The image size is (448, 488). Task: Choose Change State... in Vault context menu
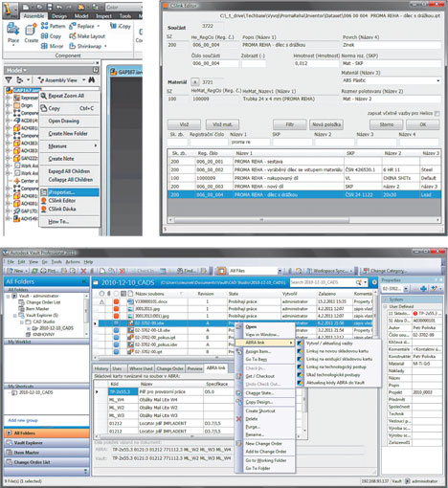265,393
